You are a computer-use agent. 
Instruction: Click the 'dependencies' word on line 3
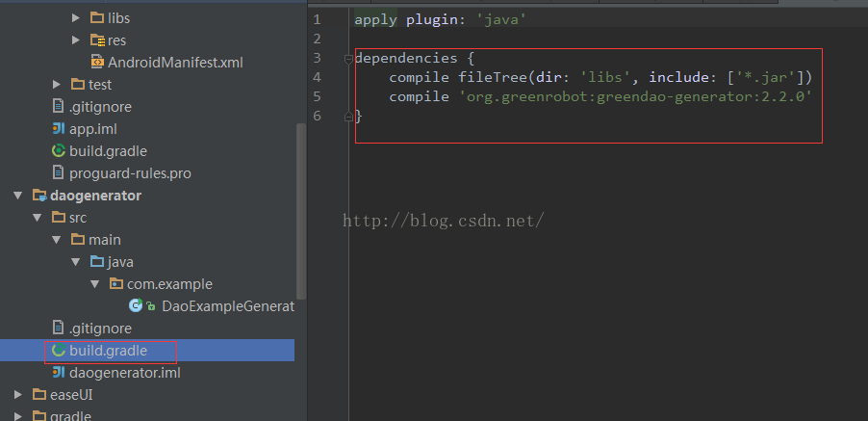tap(406, 58)
